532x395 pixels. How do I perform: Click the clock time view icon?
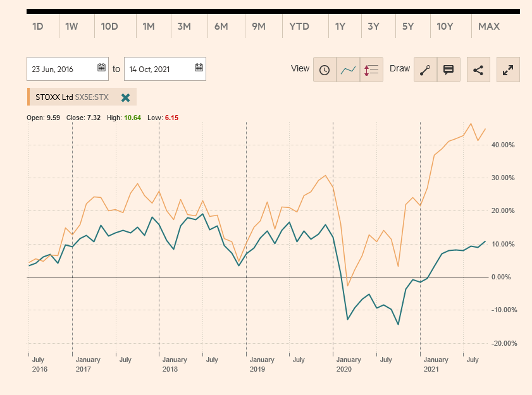(325, 70)
